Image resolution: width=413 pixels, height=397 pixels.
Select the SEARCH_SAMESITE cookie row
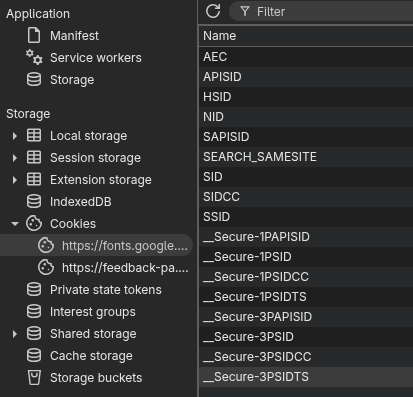coord(306,157)
